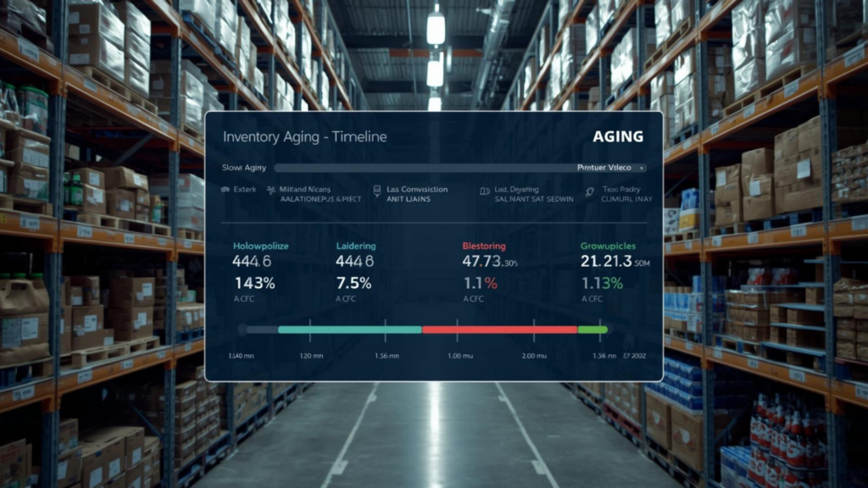Click the red segment of the timeline bar
The image size is (868, 488).
pyautogui.click(x=500, y=330)
